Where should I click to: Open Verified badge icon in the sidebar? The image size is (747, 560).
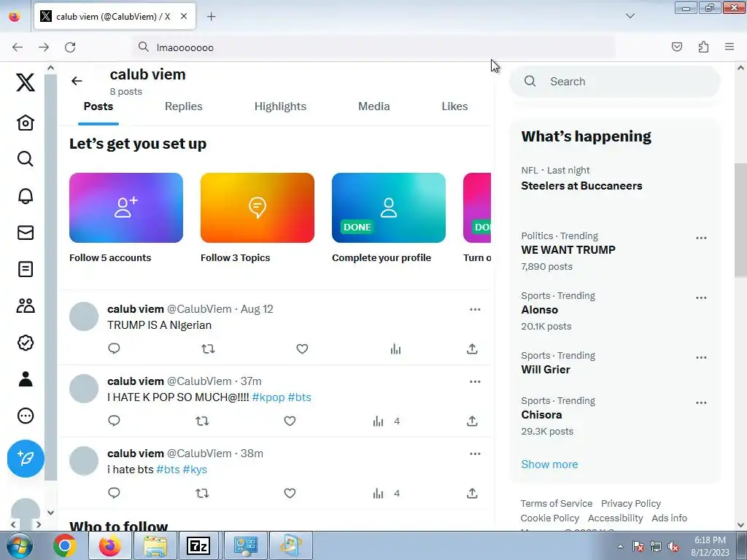[x=26, y=343]
